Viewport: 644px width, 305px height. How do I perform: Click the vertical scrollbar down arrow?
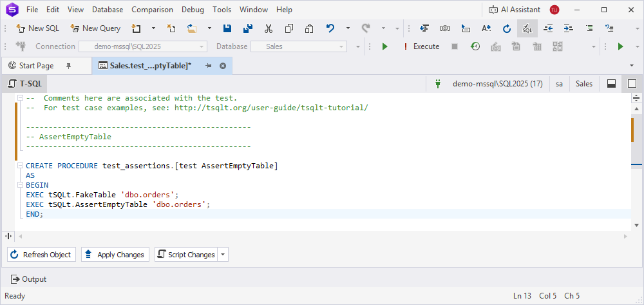[636, 225]
